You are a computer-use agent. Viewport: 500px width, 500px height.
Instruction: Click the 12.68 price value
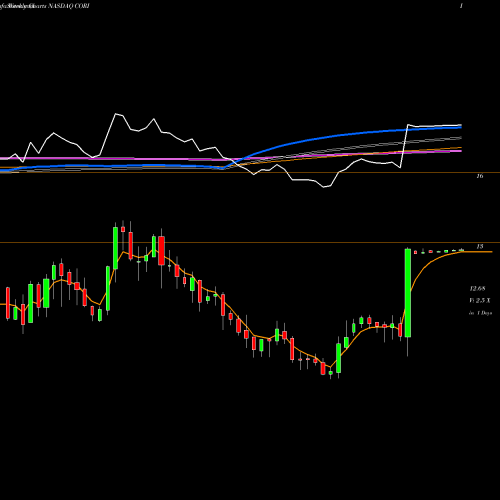click(x=477, y=288)
